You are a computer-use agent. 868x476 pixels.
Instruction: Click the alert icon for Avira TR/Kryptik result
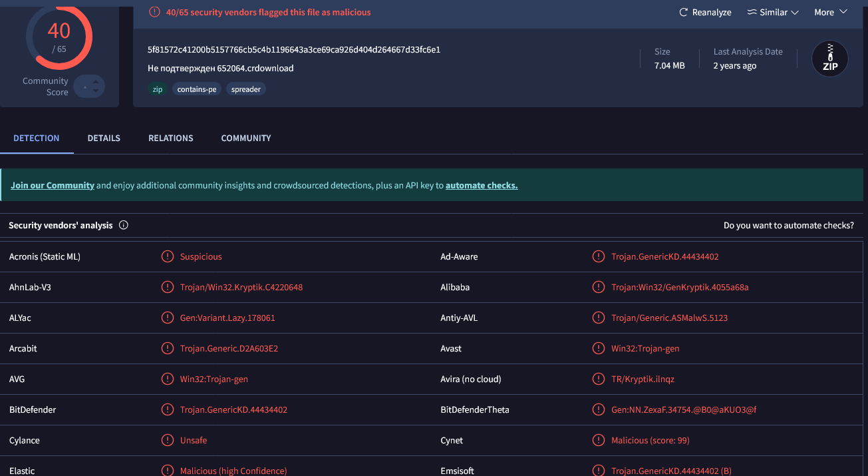click(599, 379)
